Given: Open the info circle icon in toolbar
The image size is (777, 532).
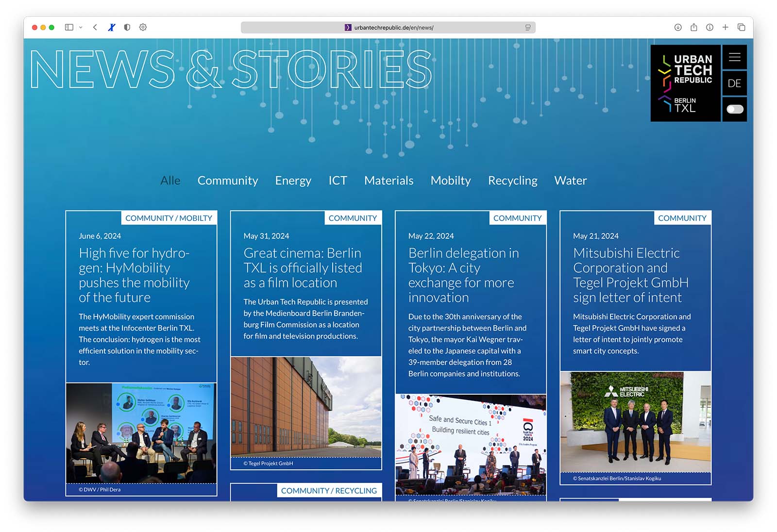Looking at the screenshot, I should point(709,27).
